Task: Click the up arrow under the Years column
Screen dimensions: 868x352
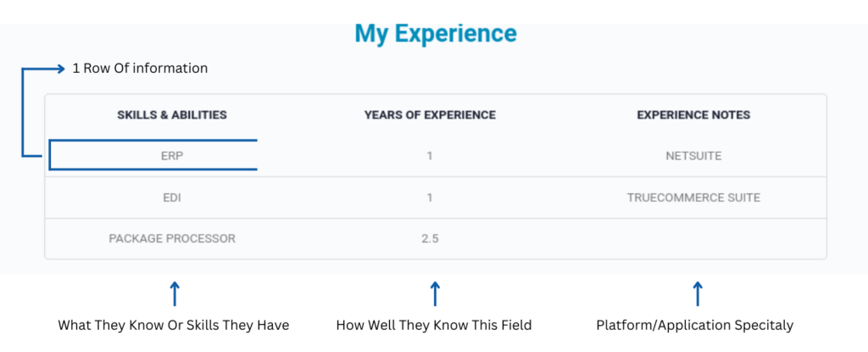Action: [435, 293]
